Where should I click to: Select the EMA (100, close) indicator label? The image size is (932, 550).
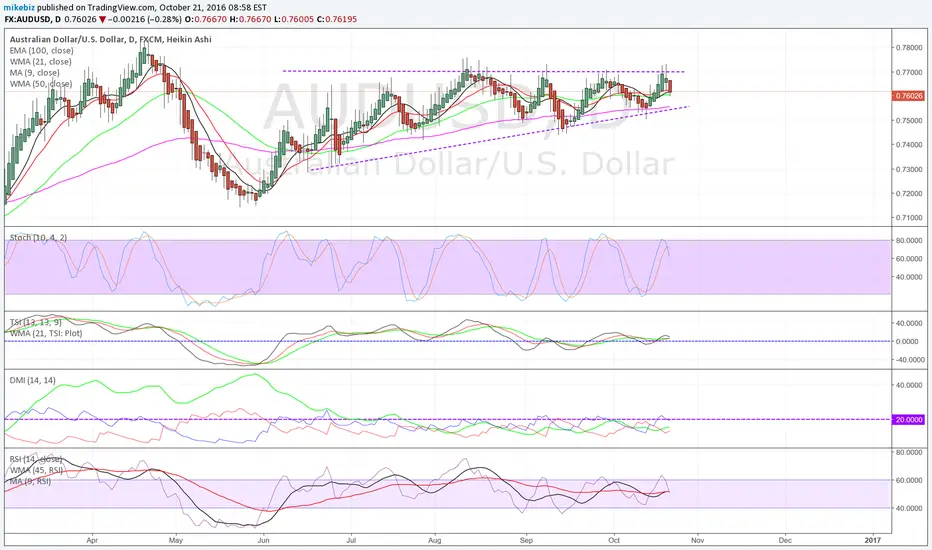click(42, 51)
